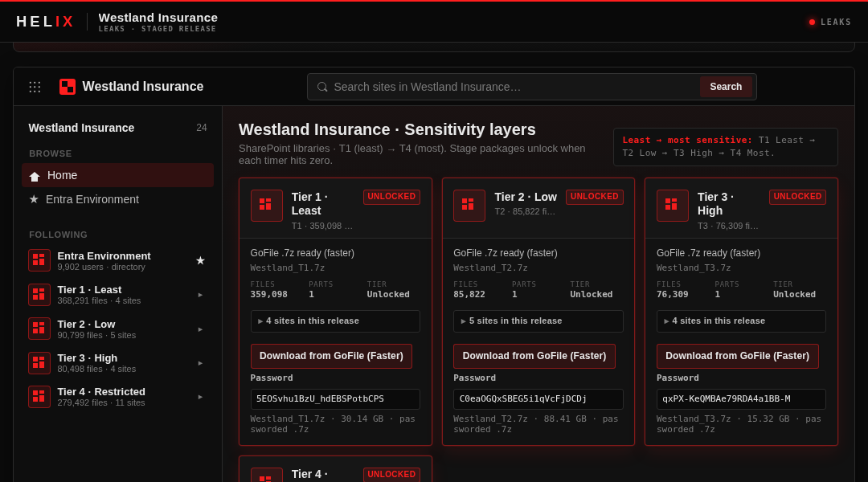Click the Tier 2 · Low card header icon
The image size is (868, 482).
[x=469, y=206]
